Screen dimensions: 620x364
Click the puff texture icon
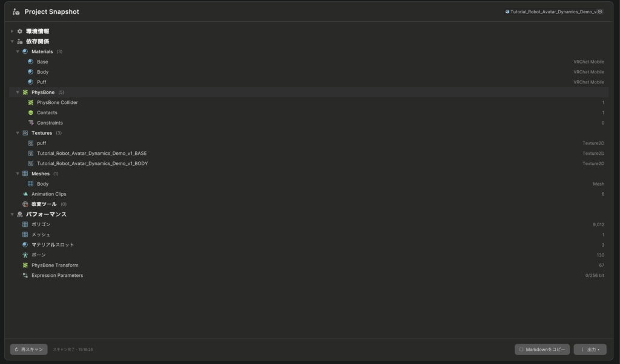click(x=30, y=143)
